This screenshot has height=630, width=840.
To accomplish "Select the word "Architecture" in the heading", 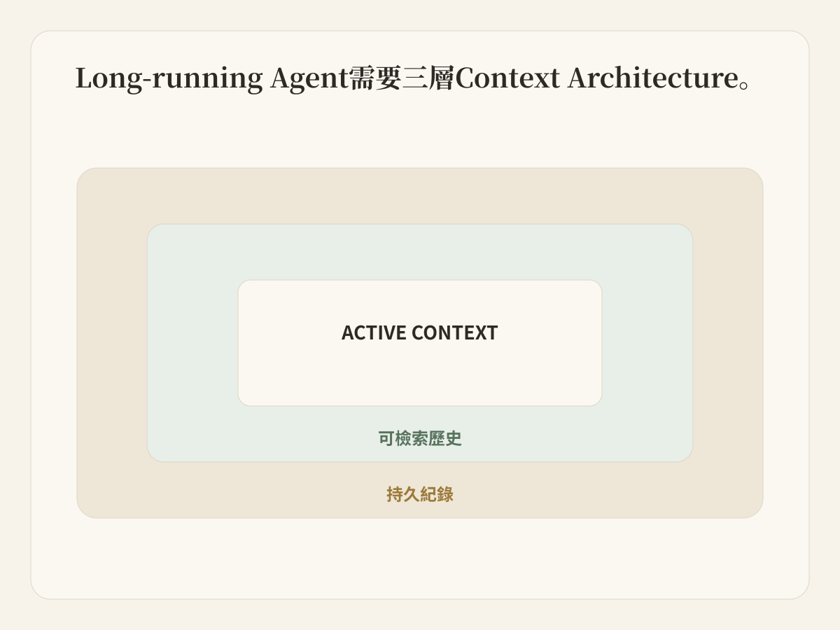I will coord(652,78).
